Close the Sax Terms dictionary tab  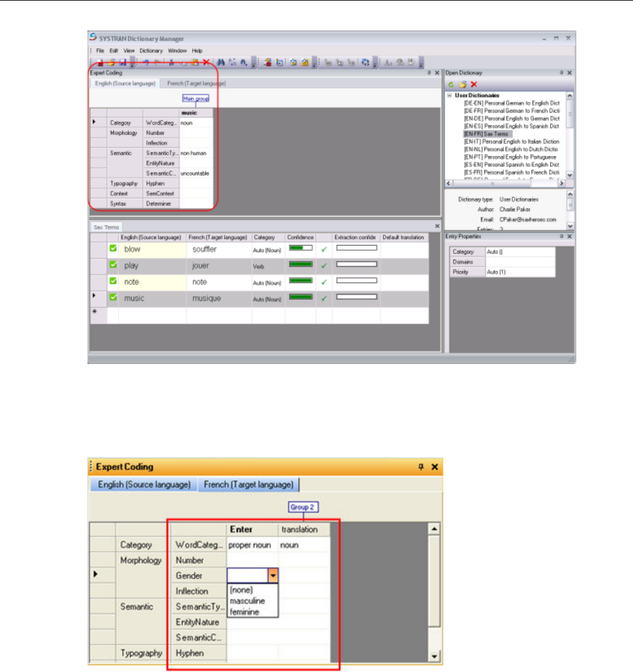pyautogui.click(x=437, y=227)
